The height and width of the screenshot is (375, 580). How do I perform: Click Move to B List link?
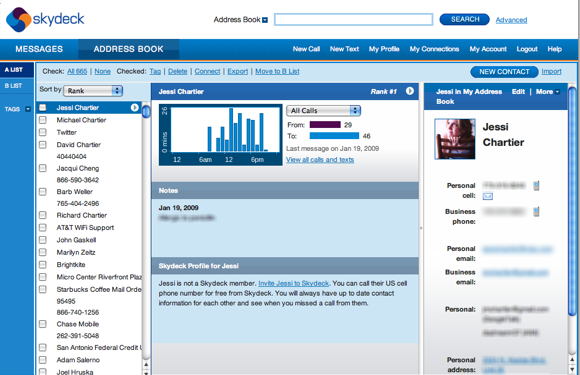[277, 71]
